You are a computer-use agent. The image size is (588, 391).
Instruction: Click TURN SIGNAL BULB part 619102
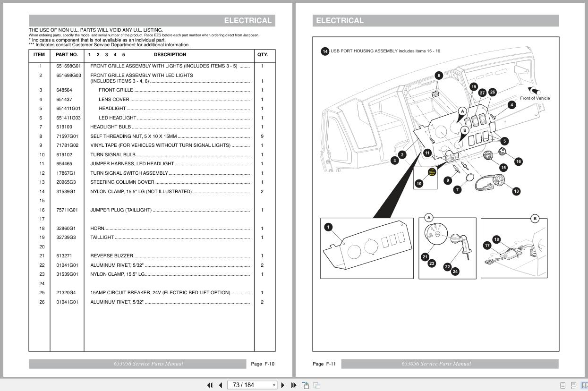tap(64, 155)
